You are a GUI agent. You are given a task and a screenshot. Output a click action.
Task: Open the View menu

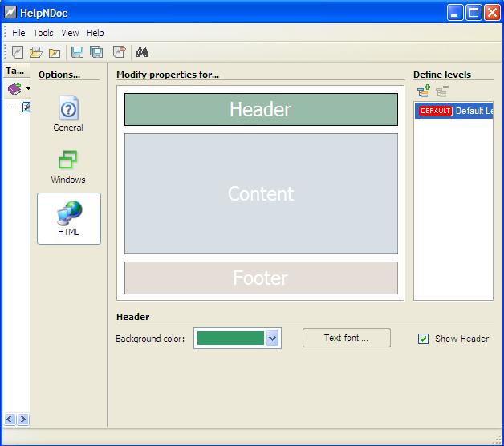[x=70, y=33]
